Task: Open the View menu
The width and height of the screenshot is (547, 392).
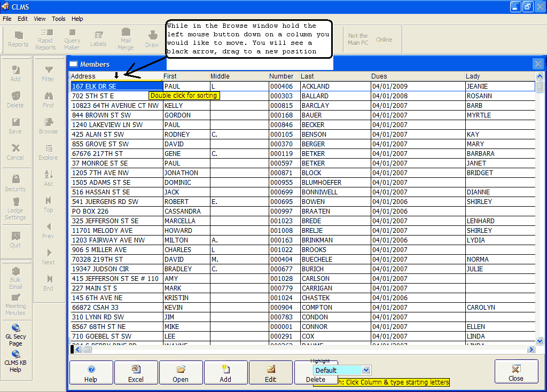Action: point(40,19)
